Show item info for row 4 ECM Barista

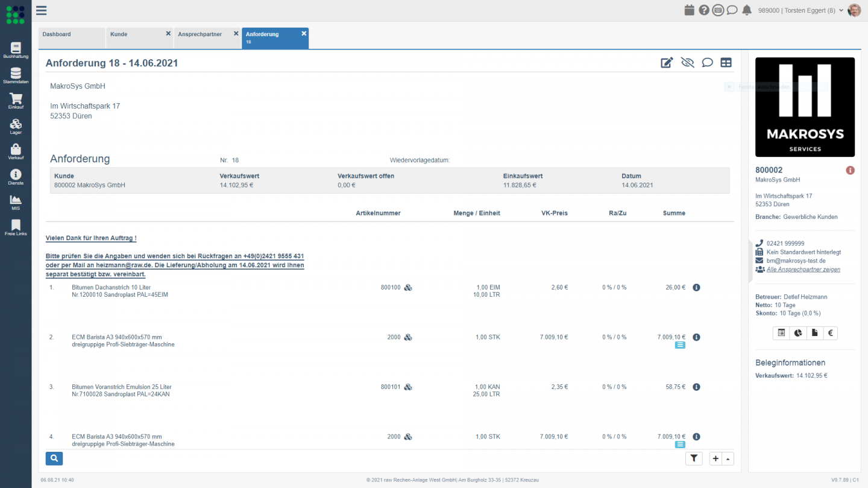[696, 437]
